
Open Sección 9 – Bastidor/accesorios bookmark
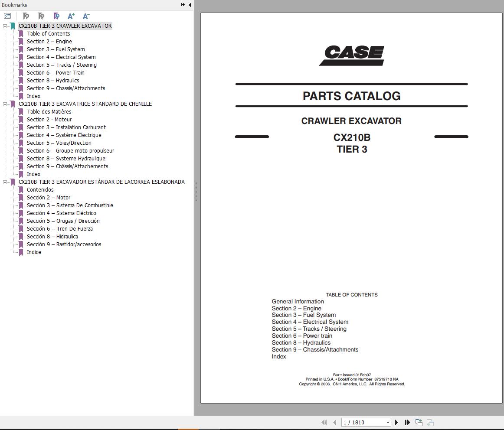tap(64, 244)
